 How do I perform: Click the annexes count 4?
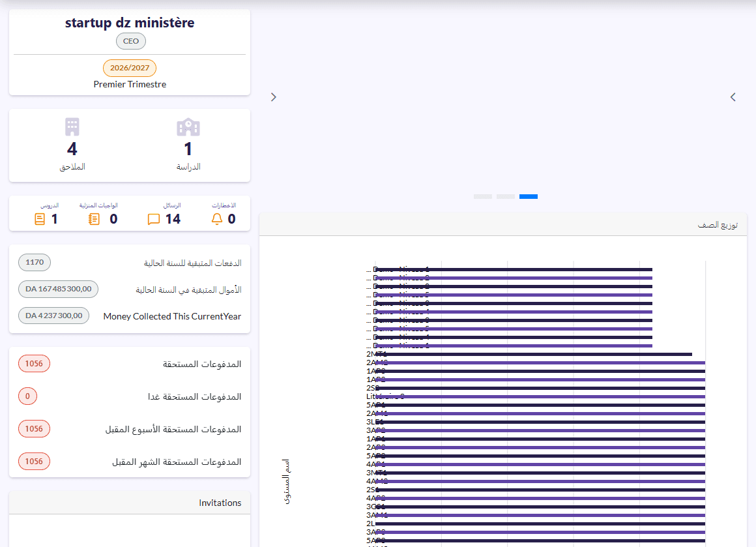72,149
